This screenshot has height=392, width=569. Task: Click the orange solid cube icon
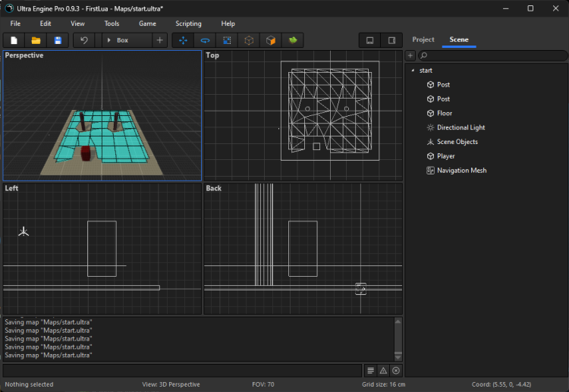click(x=270, y=40)
